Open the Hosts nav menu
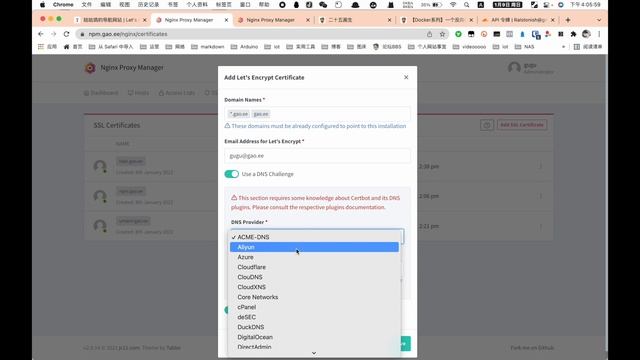The height and width of the screenshot is (360, 640). 138,93
